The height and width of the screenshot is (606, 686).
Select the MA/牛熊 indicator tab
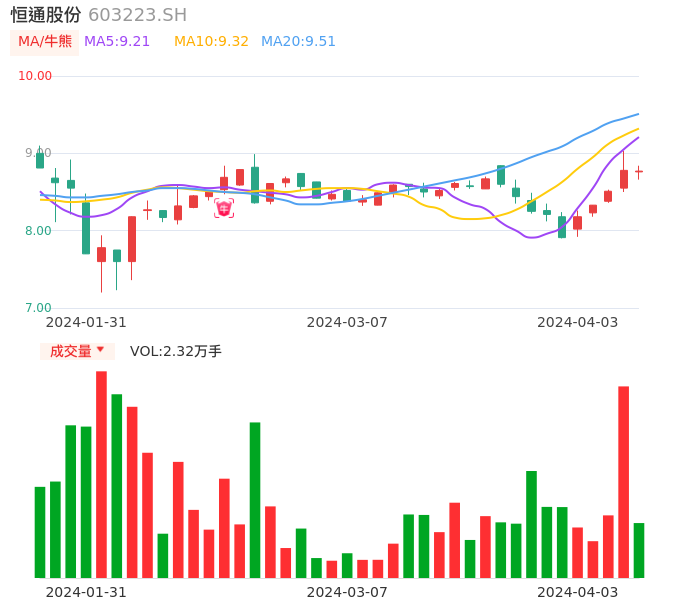click(x=45, y=41)
